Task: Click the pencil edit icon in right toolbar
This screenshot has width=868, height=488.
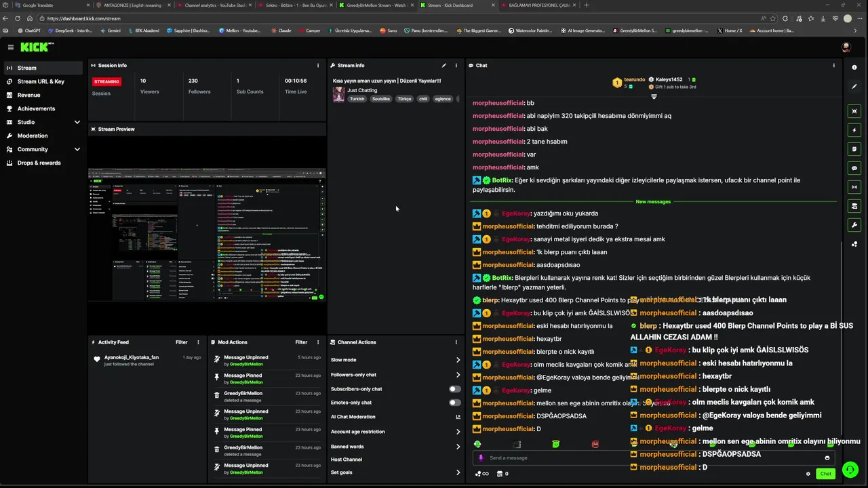Action: coord(854,86)
